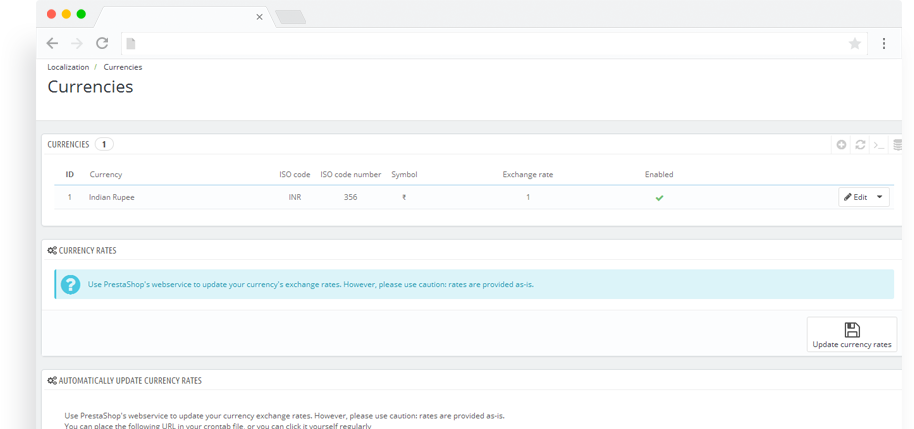Sort by the ID column header
Screen dimensions: 914x429
(69, 174)
